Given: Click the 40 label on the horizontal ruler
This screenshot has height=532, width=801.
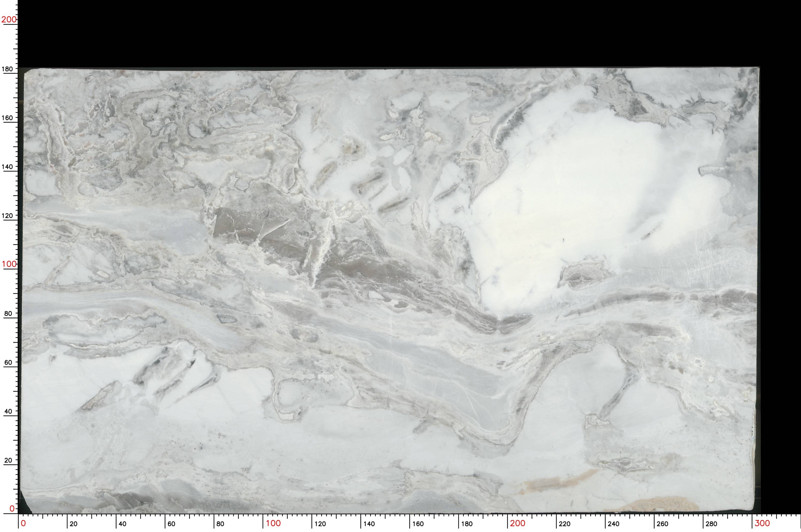Looking at the screenshot, I should pyautogui.click(x=123, y=524).
